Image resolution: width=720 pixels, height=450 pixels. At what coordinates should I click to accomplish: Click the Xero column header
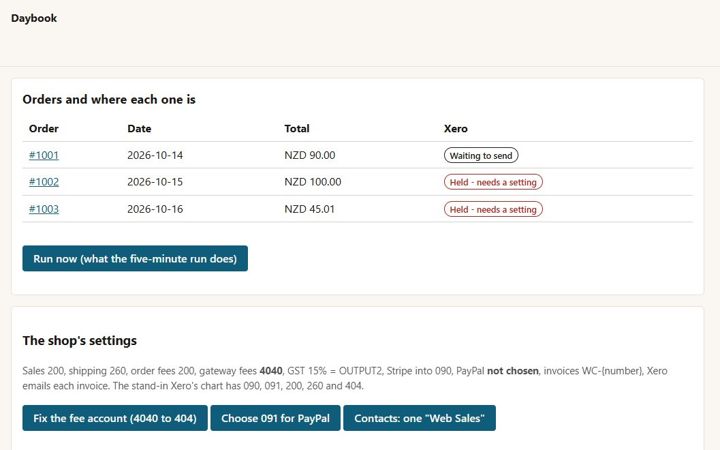tap(456, 129)
